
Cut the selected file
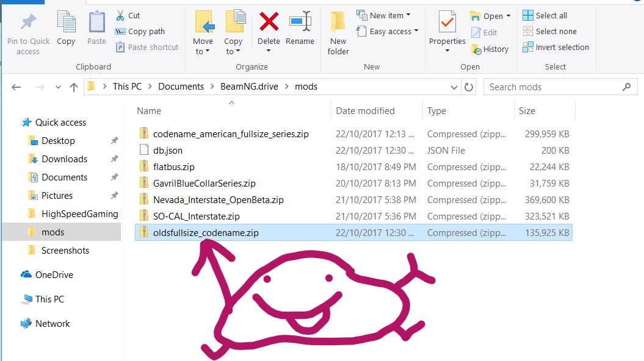(128, 16)
